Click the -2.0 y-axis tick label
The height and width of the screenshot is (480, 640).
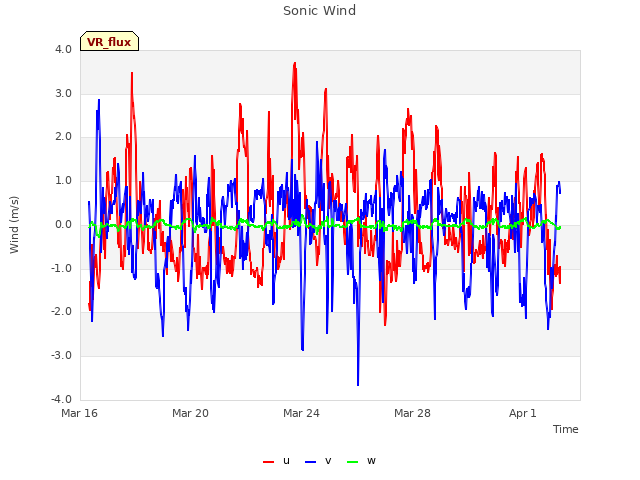click(x=62, y=311)
